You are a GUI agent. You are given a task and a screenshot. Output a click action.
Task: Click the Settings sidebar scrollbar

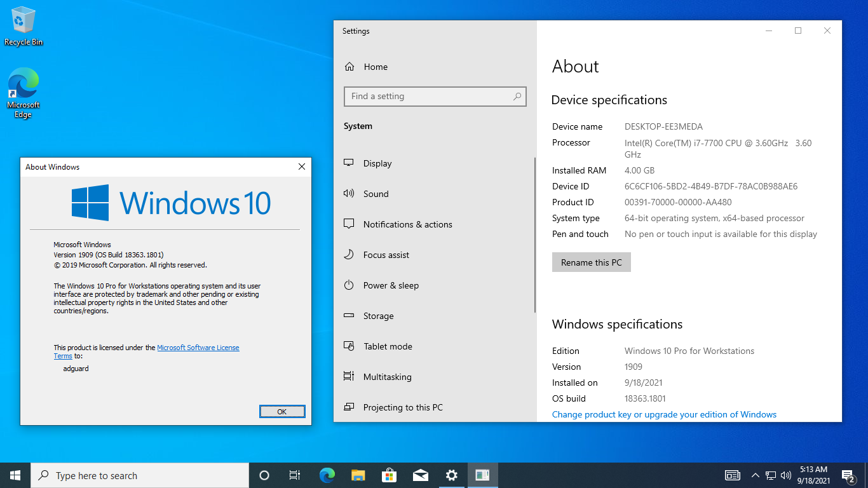535,235
